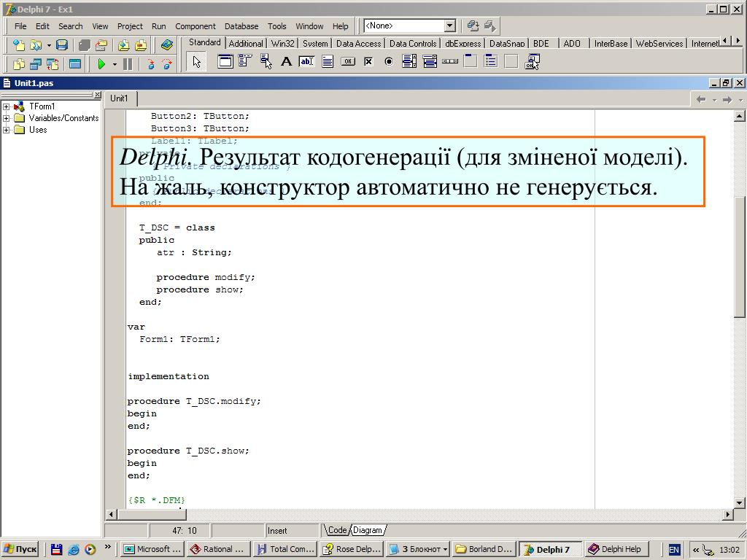The height and width of the screenshot is (560, 747).
Task: Select the pointer arrow in component palette
Action: tap(196, 61)
